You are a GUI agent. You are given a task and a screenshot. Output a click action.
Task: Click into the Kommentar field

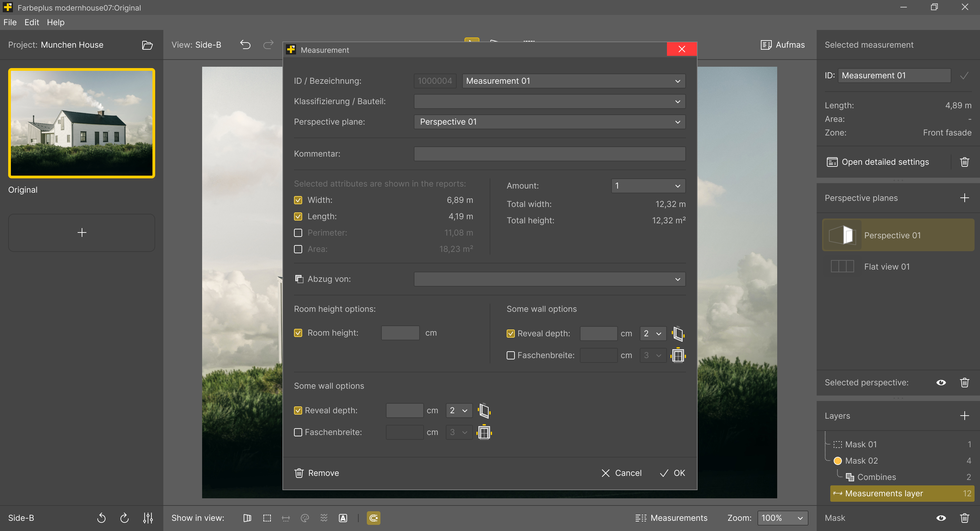click(x=549, y=154)
